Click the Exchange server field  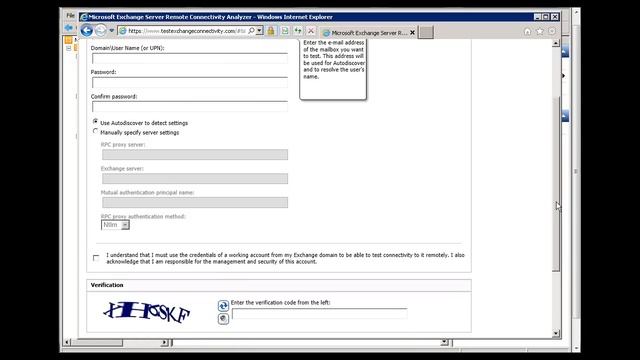pos(195,178)
